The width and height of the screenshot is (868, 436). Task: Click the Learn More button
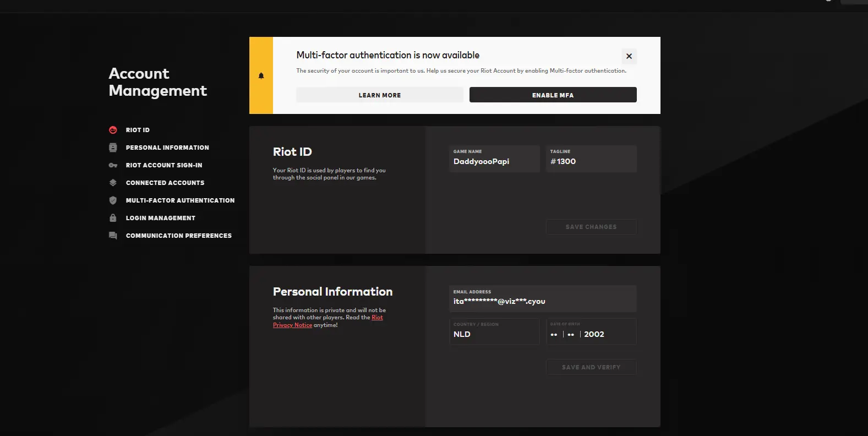(379, 95)
